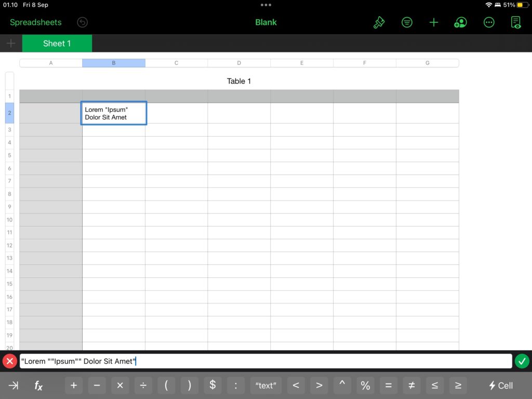Screen dimensions: 532x399
Task: Open the Blank document title menu
Action: tap(266, 22)
